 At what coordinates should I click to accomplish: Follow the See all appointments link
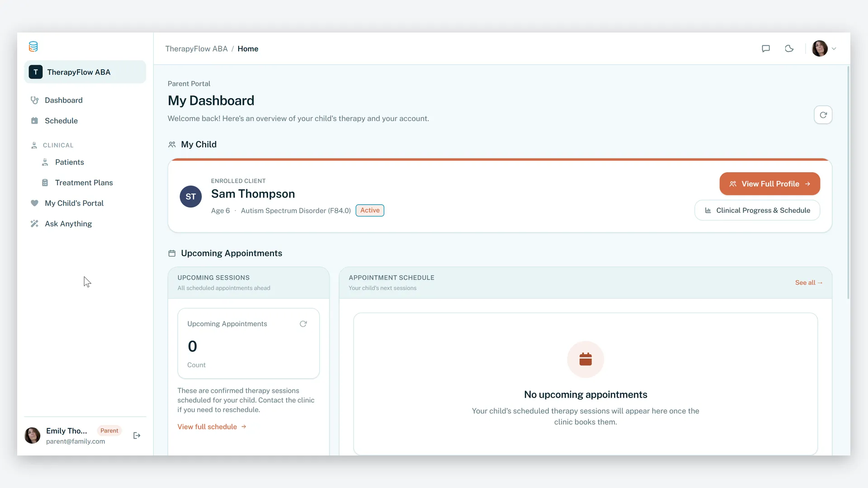click(809, 283)
